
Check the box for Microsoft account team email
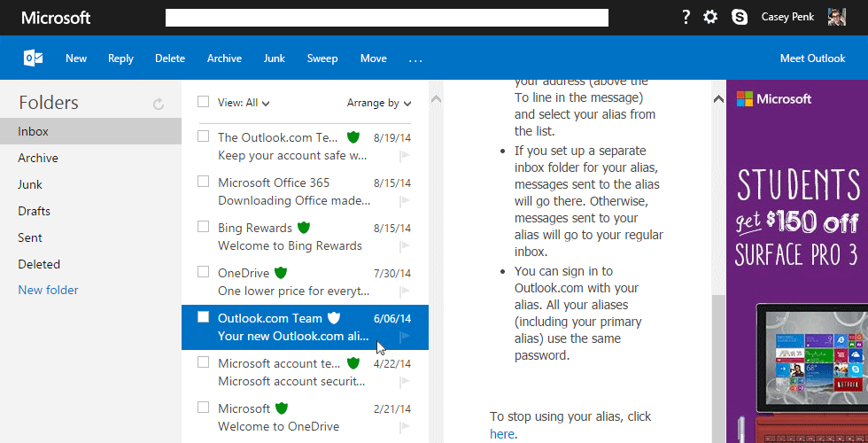[x=203, y=362]
